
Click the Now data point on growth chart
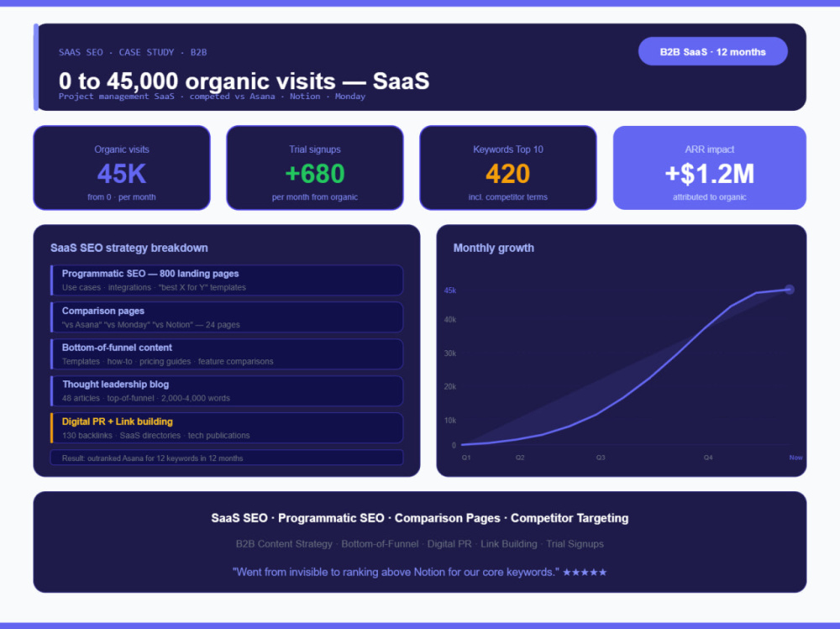tap(790, 290)
